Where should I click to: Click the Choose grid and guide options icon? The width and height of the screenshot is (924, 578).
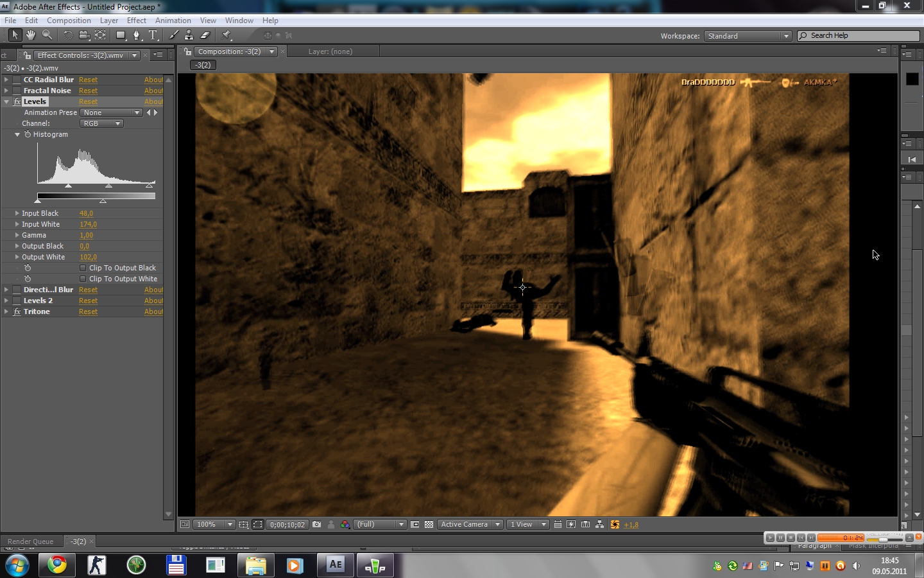(243, 525)
